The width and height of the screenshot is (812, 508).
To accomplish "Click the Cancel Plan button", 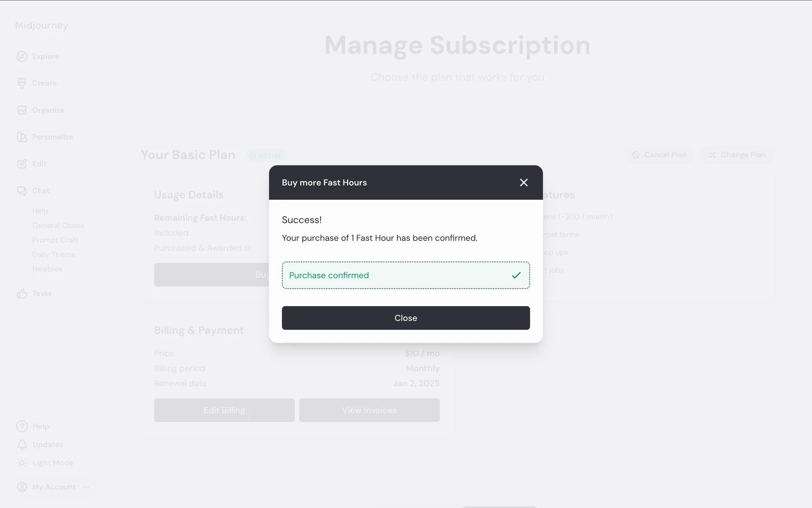I will (x=659, y=155).
